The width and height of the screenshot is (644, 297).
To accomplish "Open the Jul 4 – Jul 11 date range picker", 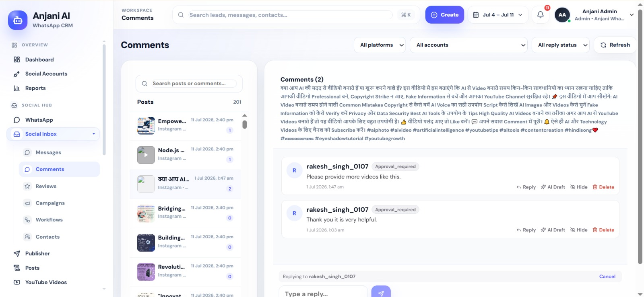I will pyautogui.click(x=497, y=15).
